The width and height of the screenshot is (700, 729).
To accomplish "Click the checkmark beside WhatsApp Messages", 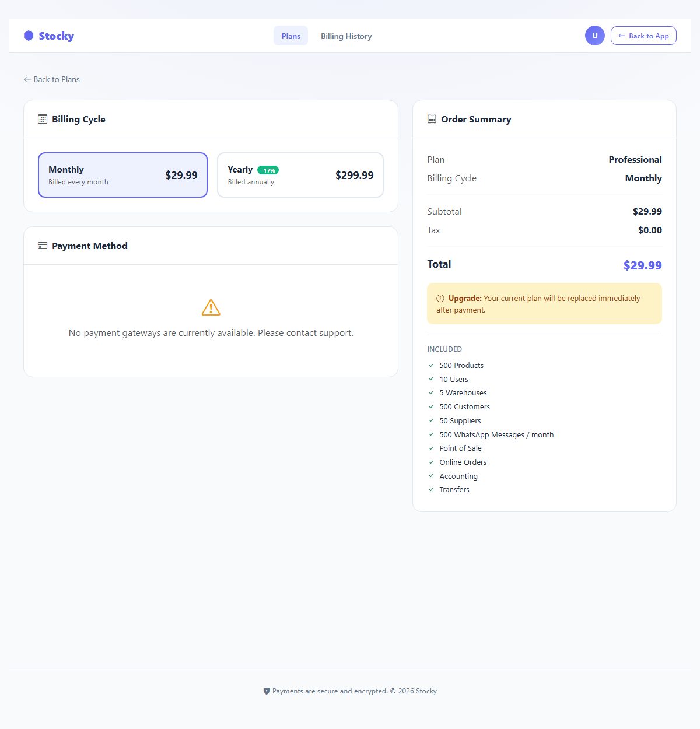I will click(x=431, y=434).
